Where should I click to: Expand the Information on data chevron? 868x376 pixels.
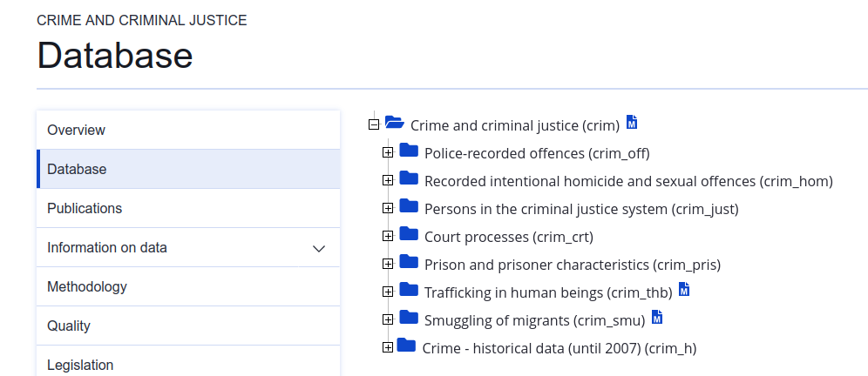coord(319,248)
